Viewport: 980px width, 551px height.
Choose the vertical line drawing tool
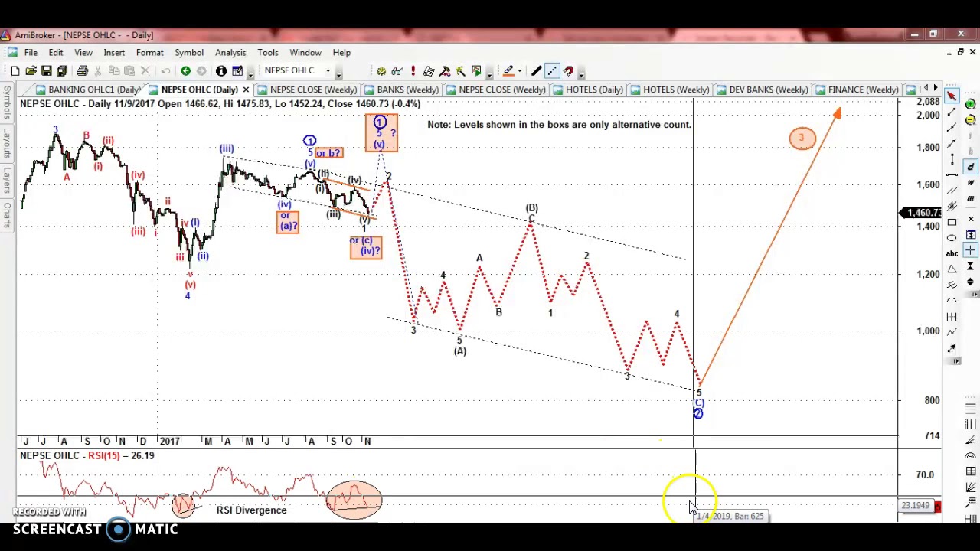(x=952, y=159)
